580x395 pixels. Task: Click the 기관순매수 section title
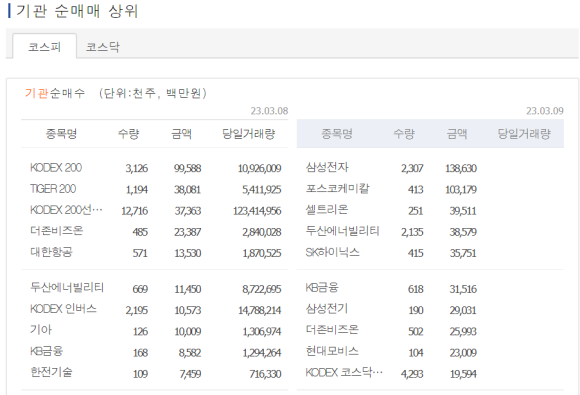coord(55,93)
